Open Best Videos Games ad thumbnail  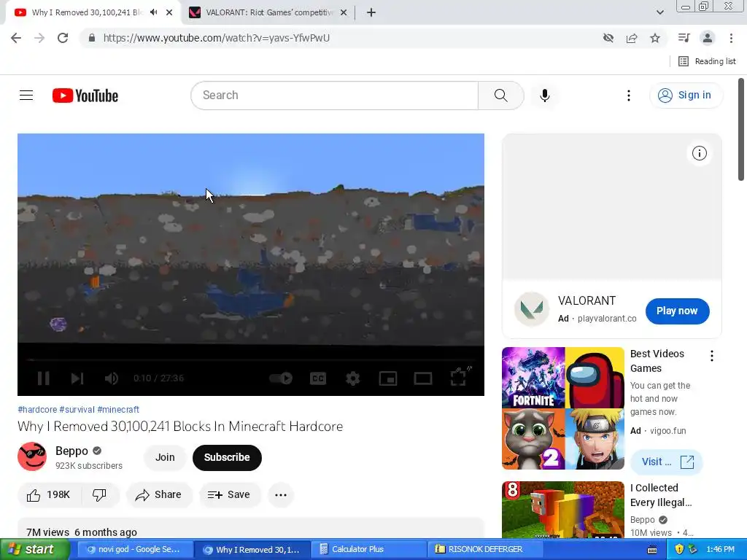pyautogui.click(x=562, y=408)
